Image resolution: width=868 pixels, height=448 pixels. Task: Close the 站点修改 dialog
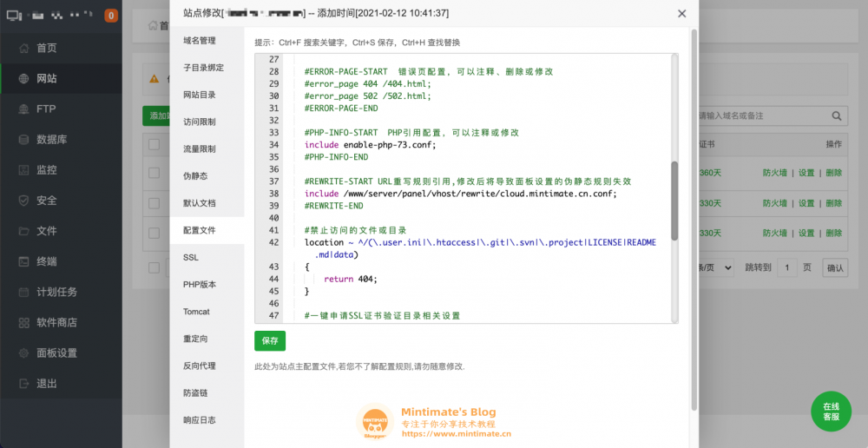(681, 14)
